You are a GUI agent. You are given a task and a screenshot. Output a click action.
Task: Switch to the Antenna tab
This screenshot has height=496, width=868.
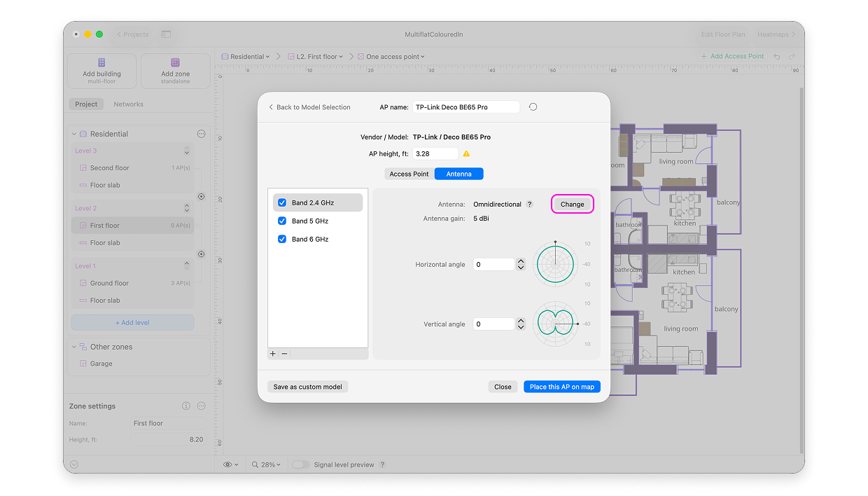459,174
